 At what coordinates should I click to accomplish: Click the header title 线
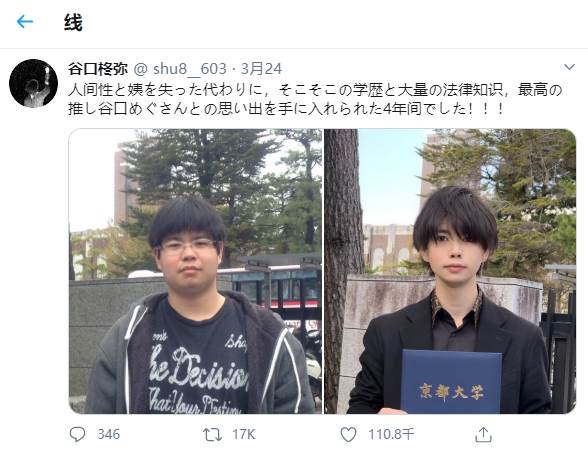click(73, 23)
